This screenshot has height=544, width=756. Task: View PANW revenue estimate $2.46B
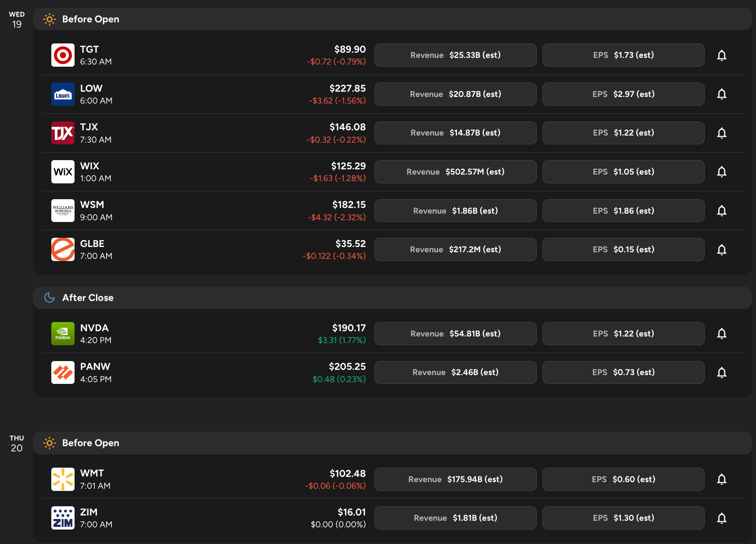[455, 372]
